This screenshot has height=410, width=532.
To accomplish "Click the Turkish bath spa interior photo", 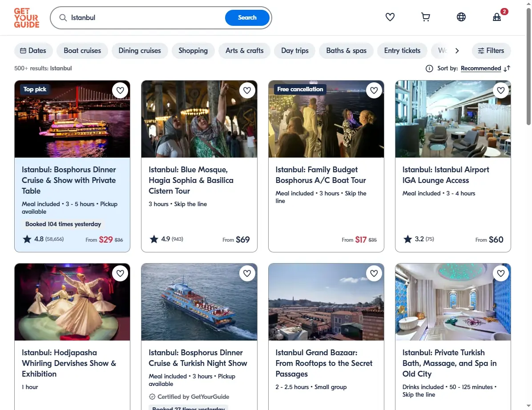I will [453, 302].
